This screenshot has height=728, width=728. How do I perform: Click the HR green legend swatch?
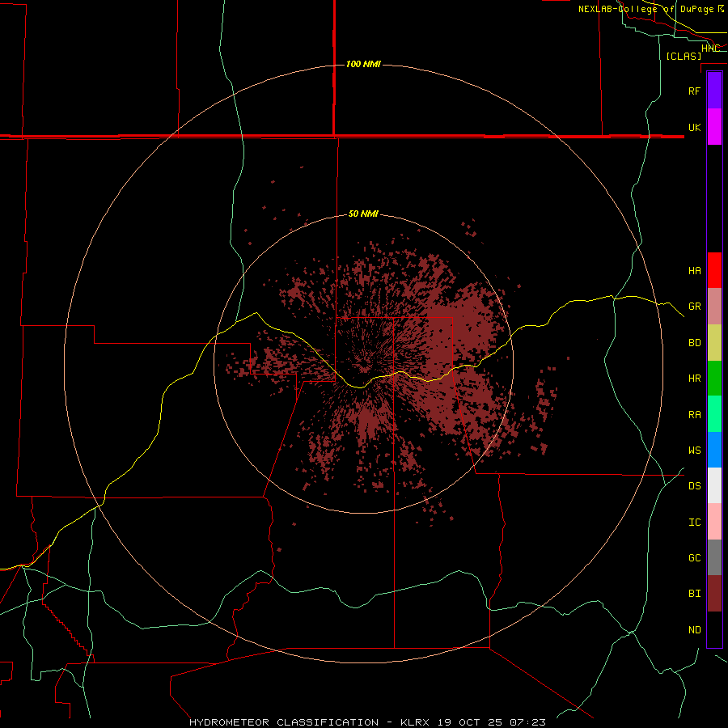[714, 379]
